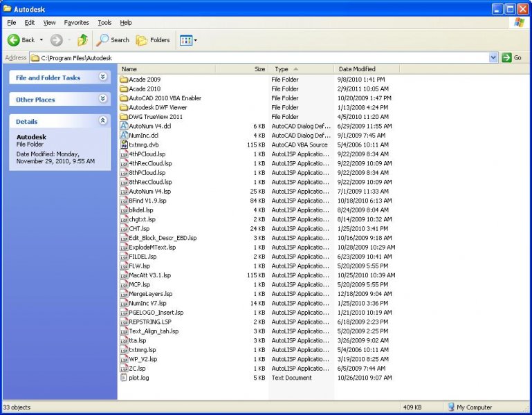The width and height of the screenshot is (532, 415).
Task: Click the 4thPCloud.lsp file icon
Action: pos(124,154)
